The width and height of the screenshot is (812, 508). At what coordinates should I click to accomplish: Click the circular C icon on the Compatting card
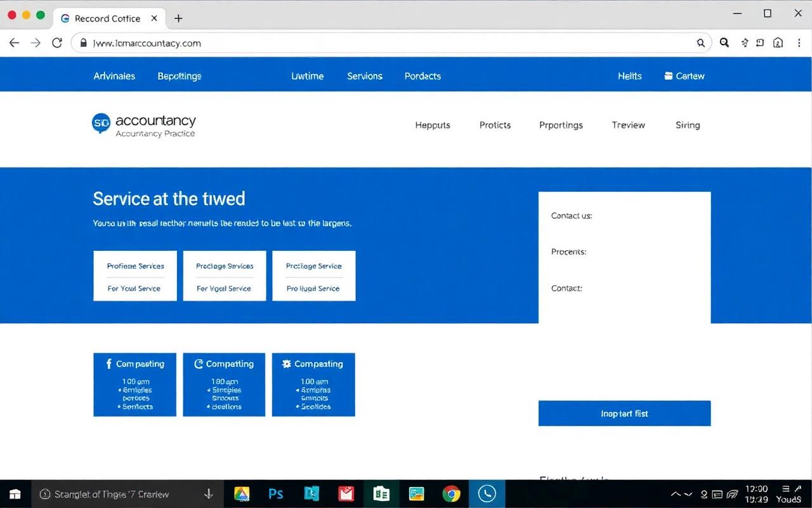(x=199, y=364)
